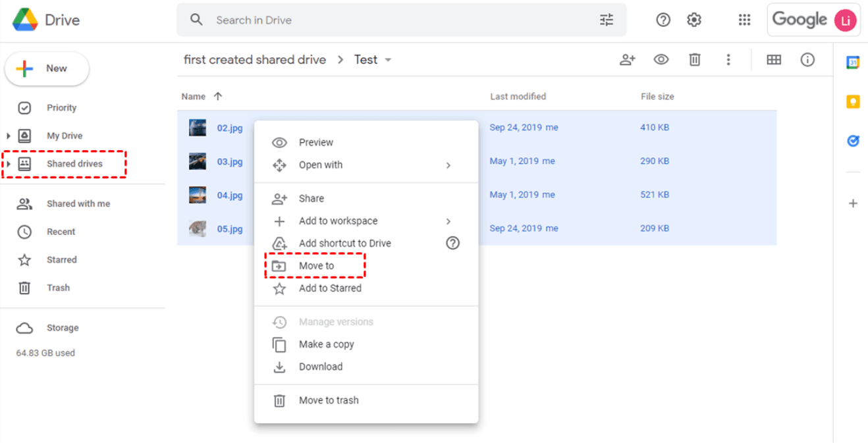Toggle the view details info panel

pos(807,60)
